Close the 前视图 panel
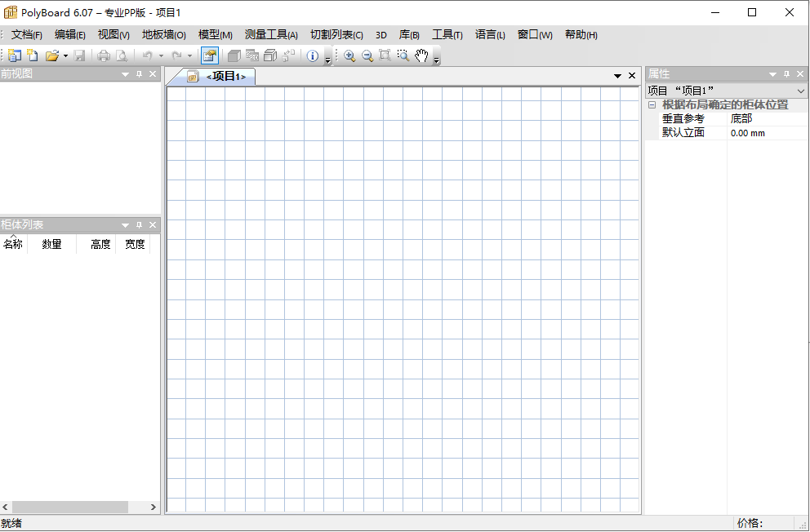Viewport: 810px width, 532px height. coord(153,74)
